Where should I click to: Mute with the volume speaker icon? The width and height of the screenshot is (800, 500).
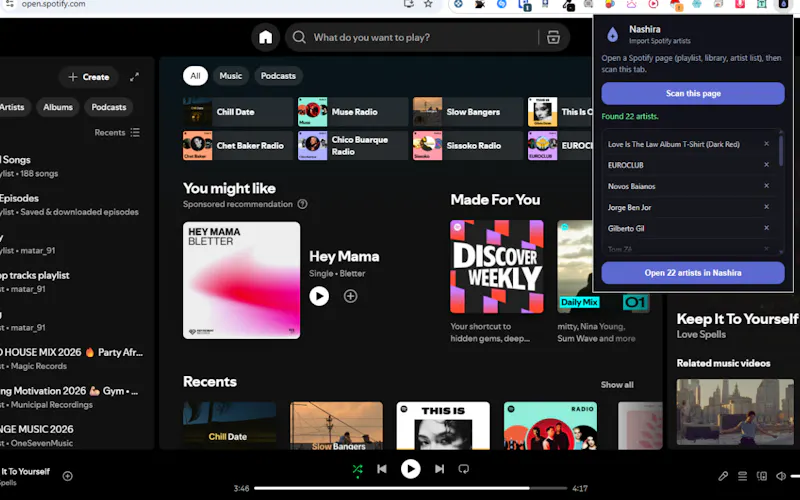tap(781, 476)
